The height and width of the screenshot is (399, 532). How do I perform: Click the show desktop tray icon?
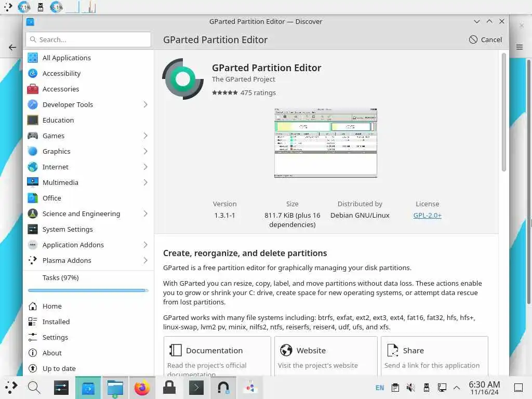point(518,388)
